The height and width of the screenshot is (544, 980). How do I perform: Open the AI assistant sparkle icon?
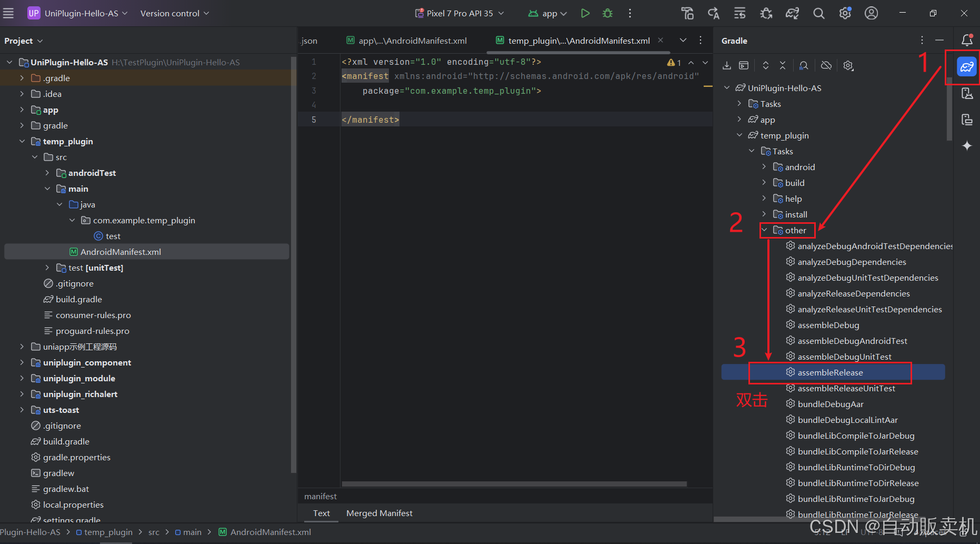(967, 146)
